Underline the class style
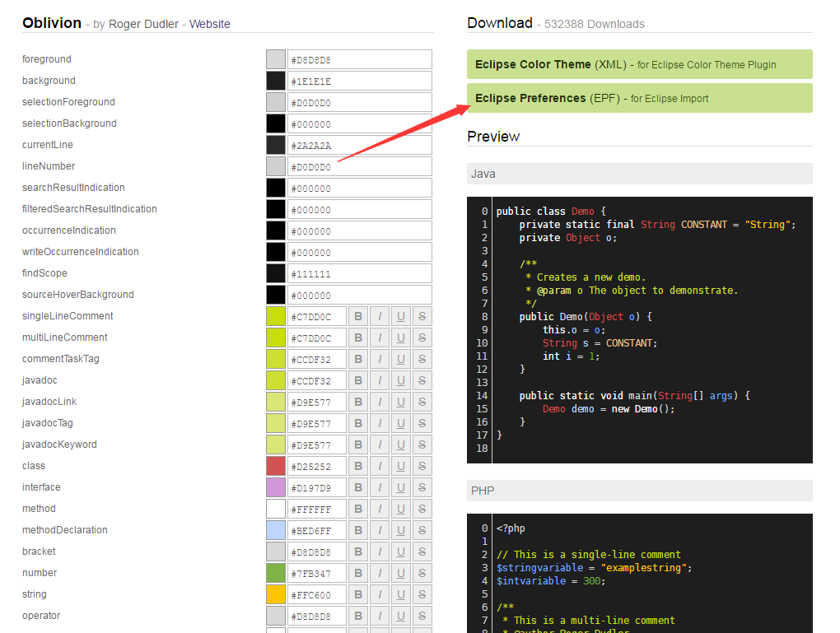 [x=400, y=466]
